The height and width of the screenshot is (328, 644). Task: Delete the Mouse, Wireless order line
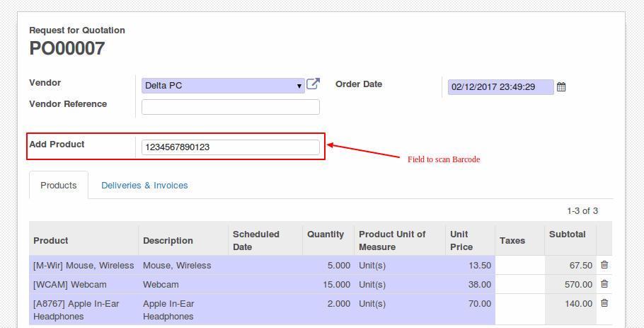tap(604, 265)
